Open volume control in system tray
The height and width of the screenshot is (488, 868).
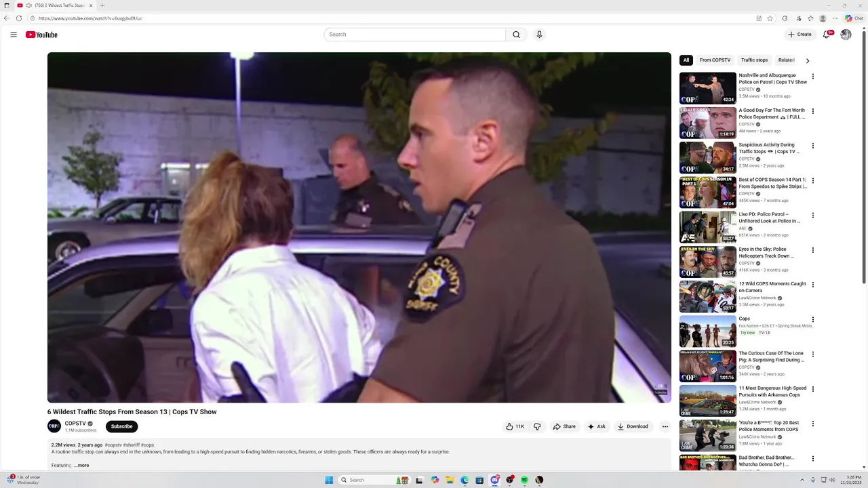pyautogui.click(x=833, y=480)
